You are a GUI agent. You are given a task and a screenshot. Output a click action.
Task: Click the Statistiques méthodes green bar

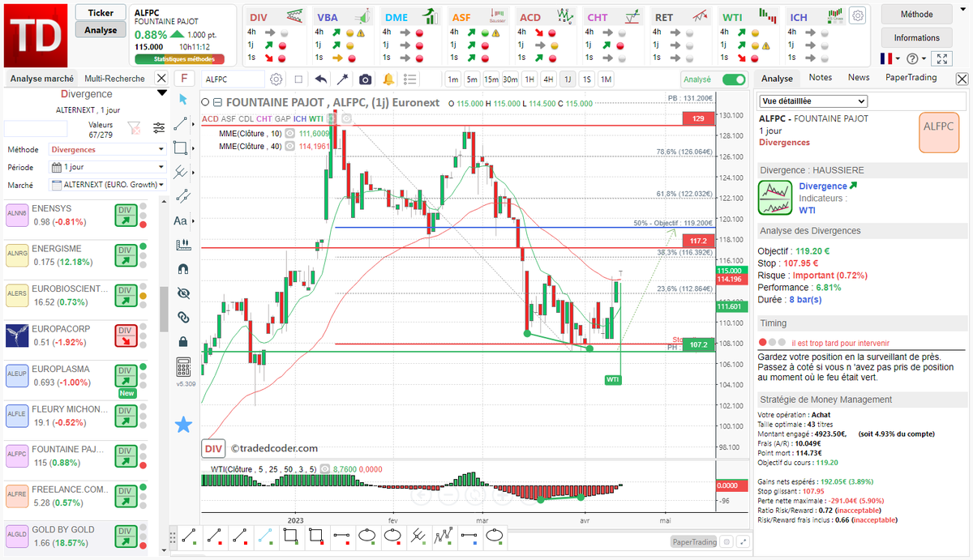pyautogui.click(x=178, y=59)
